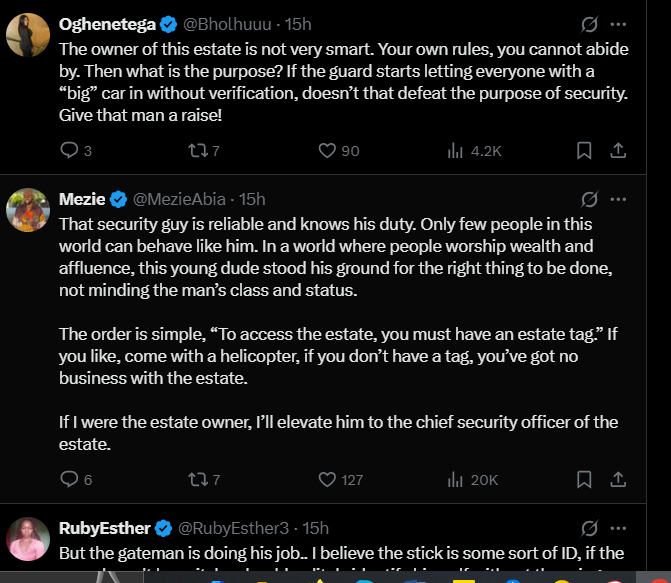Open Grok icon on Oghenetega's tweet

tap(589, 23)
